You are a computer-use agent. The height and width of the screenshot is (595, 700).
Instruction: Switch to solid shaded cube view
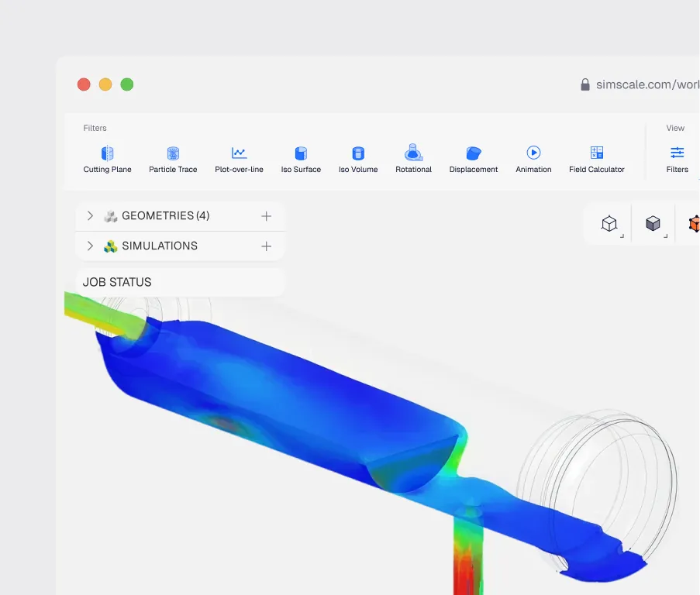click(x=653, y=223)
